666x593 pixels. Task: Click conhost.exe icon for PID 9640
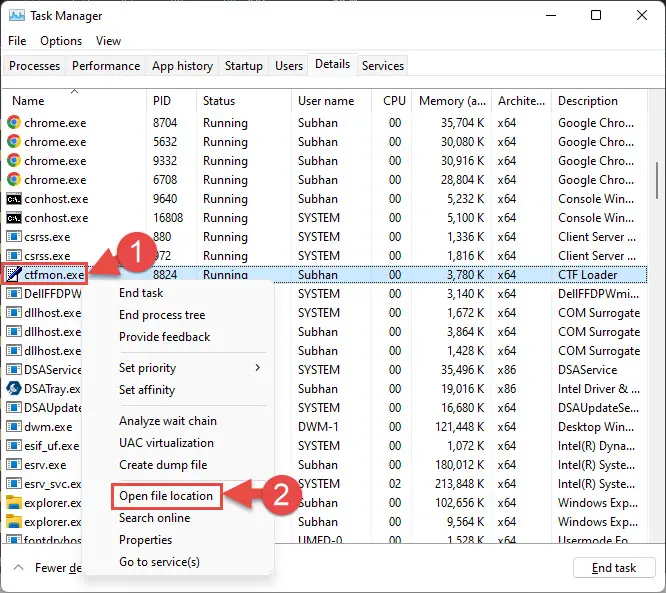[14, 199]
